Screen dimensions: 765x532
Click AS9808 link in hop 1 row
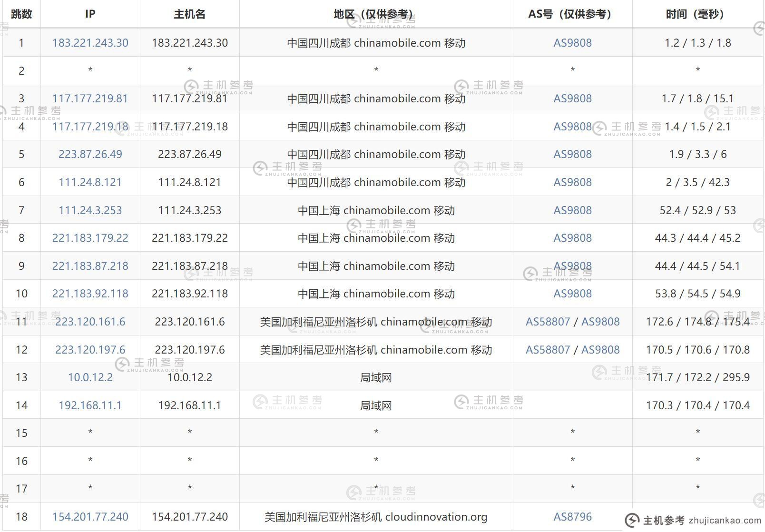click(572, 43)
